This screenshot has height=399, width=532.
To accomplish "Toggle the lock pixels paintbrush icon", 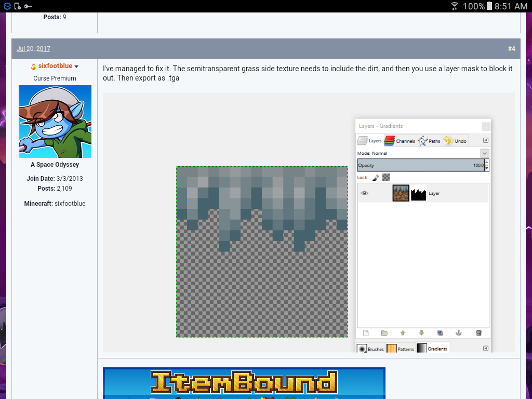I will 376,177.
